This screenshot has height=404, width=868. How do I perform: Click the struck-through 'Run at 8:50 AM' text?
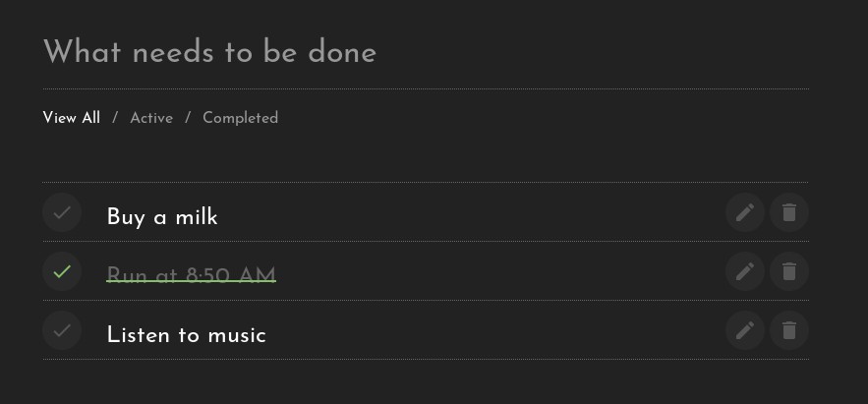191,274
